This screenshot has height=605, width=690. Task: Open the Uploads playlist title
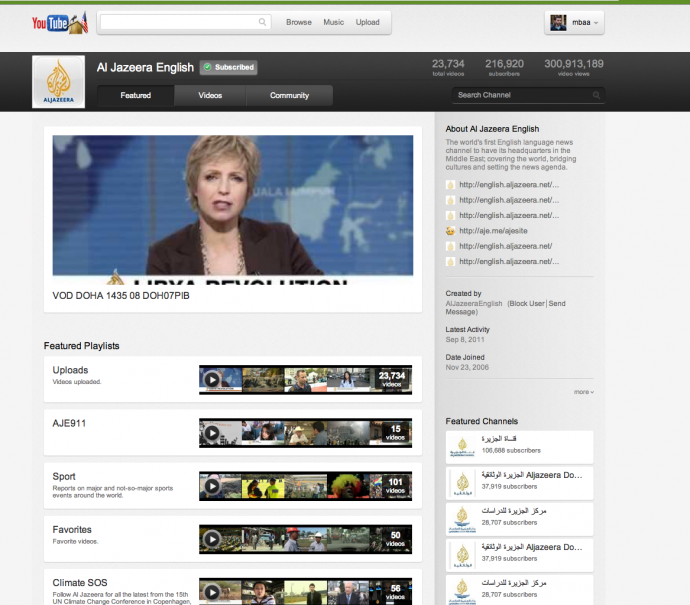point(70,370)
